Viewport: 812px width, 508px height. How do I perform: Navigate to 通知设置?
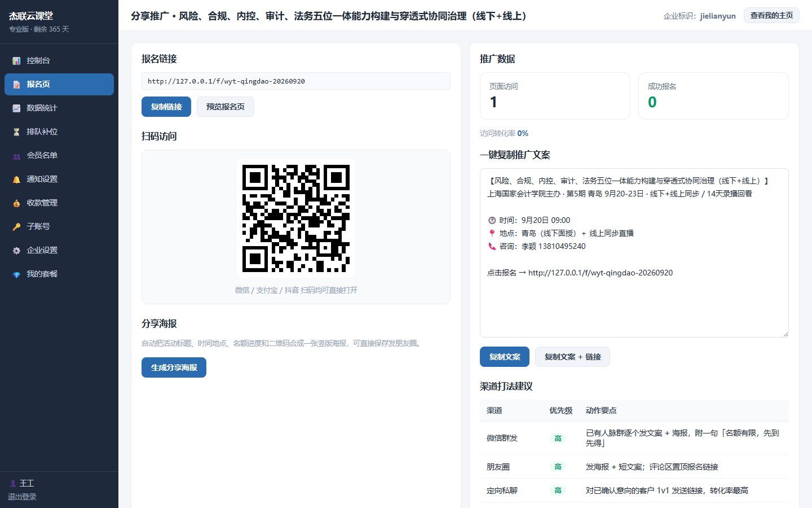[x=59, y=179]
